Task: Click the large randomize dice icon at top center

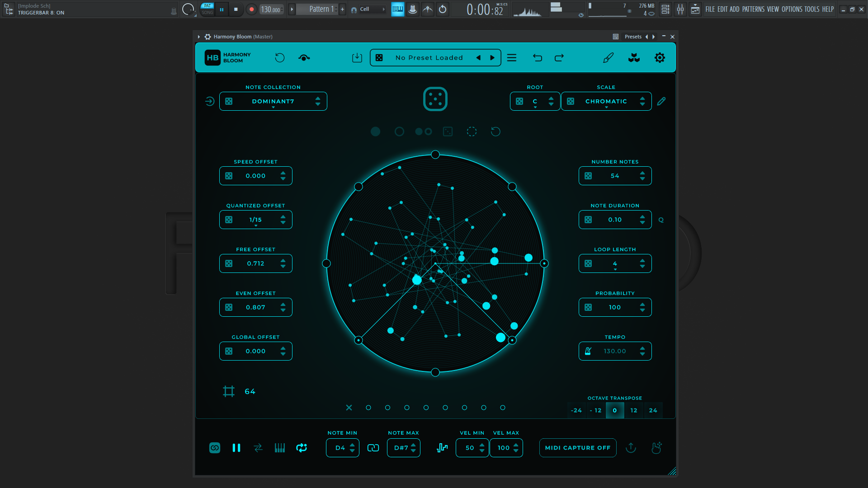Action: (x=435, y=99)
